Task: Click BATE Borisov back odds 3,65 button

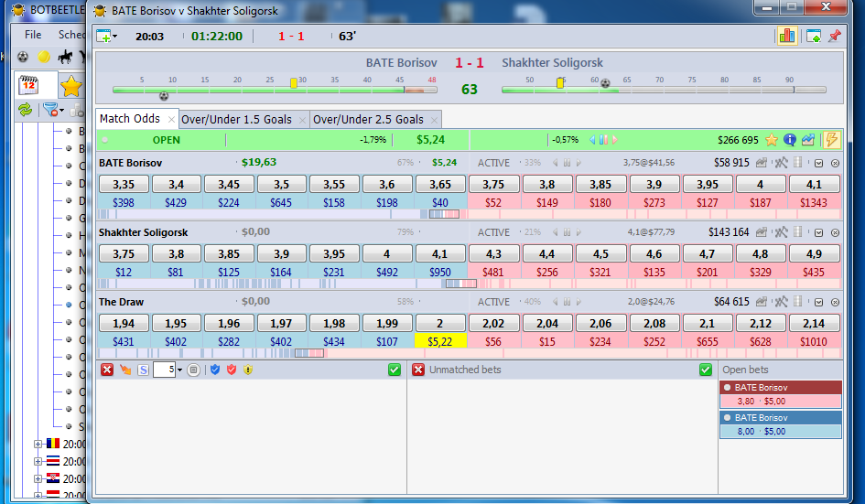Action: [439, 184]
